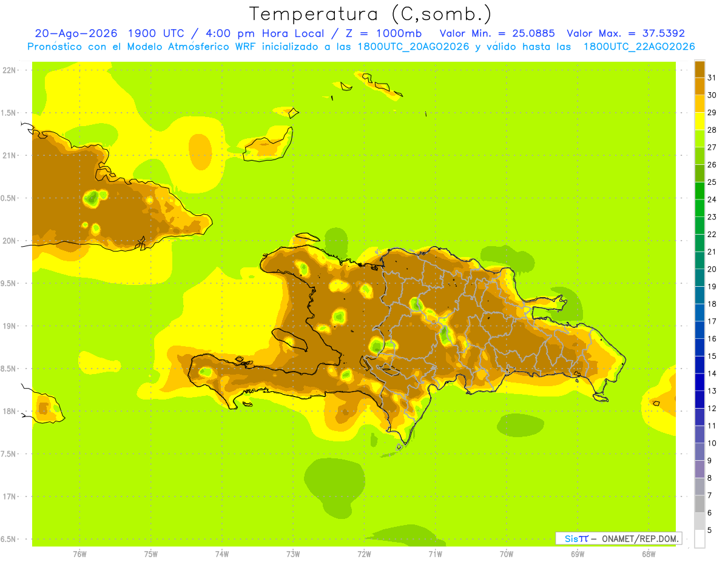The image size is (728, 562).
Task: Click the "70W" longitude label
Action: (507, 554)
